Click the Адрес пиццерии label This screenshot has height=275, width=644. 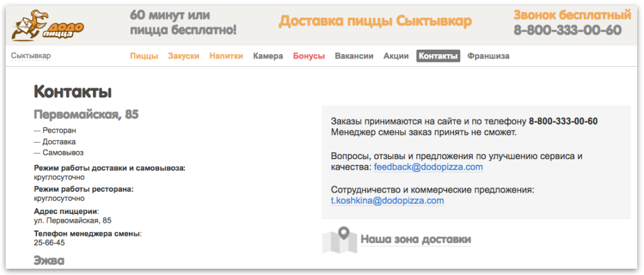[66, 212]
